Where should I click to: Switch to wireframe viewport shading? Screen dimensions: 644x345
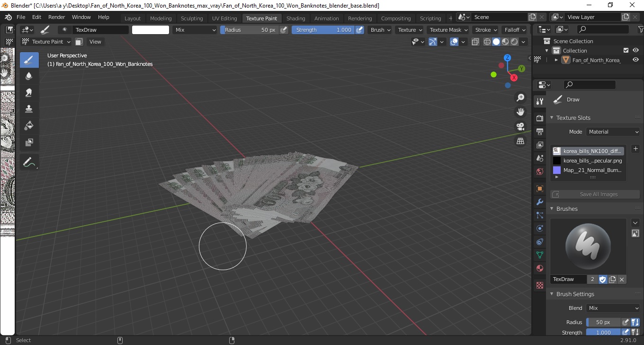pos(487,42)
